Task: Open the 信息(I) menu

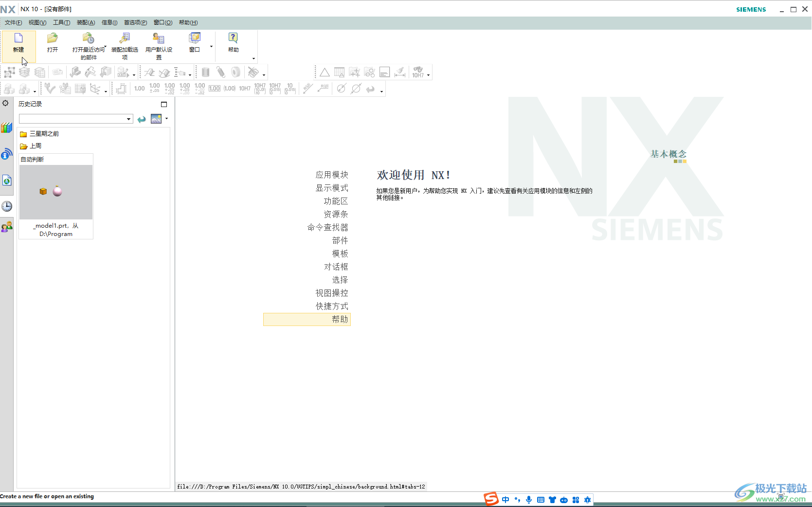Action: click(x=109, y=22)
